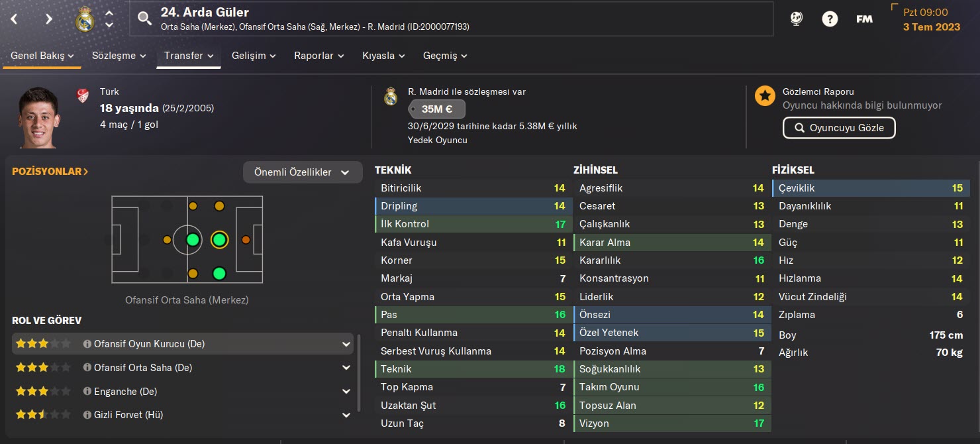Click the Turkish national team badge
The height and width of the screenshot is (444, 980).
pyautogui.click(x=83, y=95)
